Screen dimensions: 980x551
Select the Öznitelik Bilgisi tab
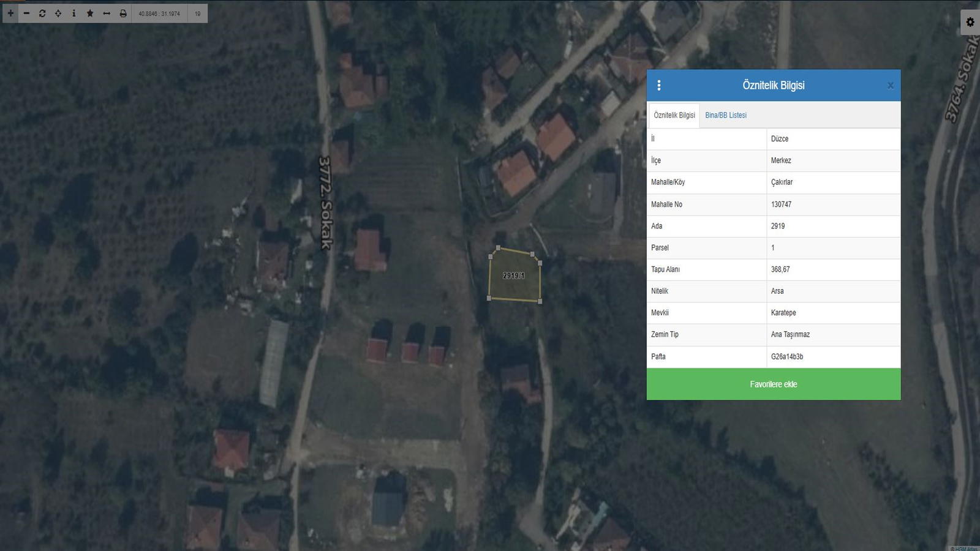coord(674,115)
